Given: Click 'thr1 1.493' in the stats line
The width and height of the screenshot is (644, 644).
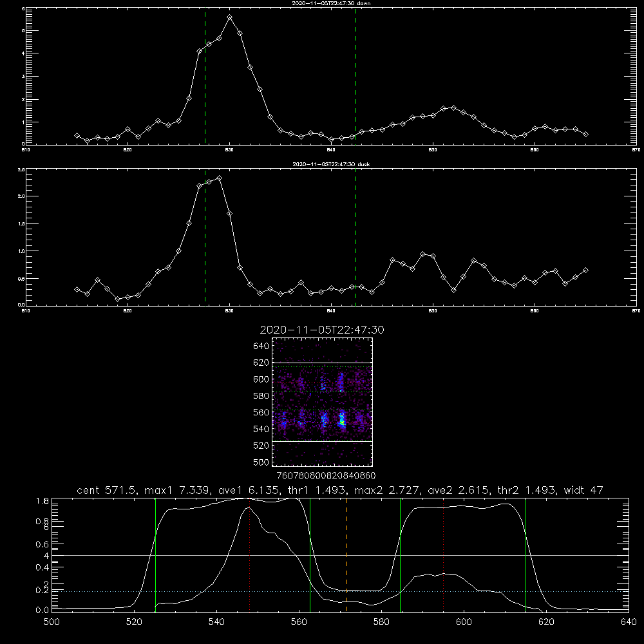Looking at the screenshot, I should tap(316, 490).
